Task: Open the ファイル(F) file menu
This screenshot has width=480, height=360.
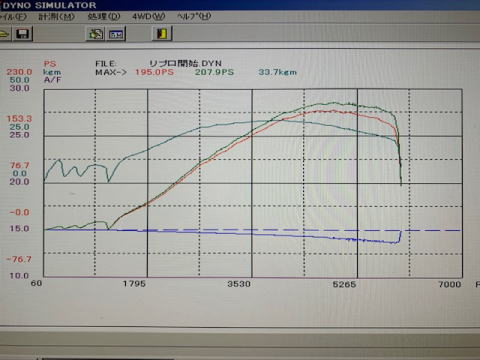Action: coord(13,17)
